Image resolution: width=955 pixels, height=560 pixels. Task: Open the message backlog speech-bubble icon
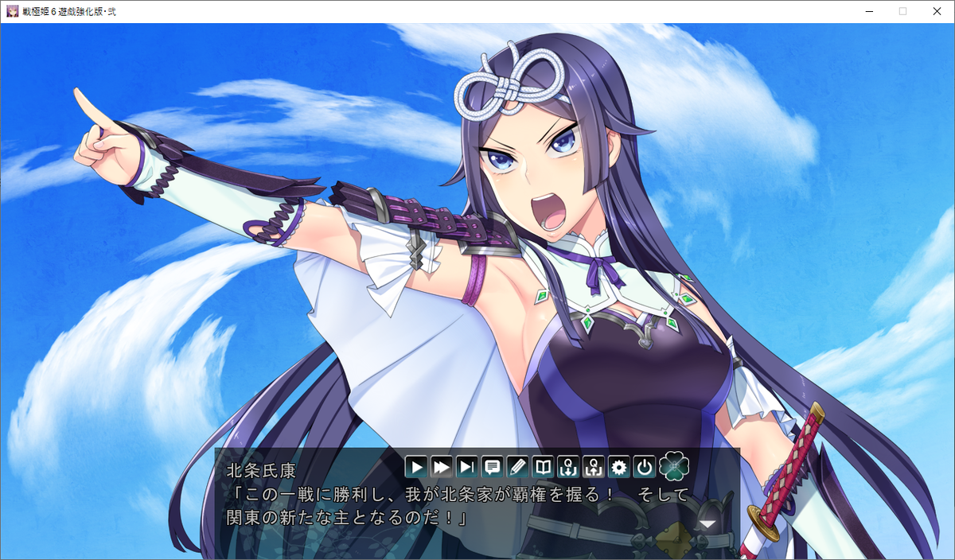tap(493, 466)
